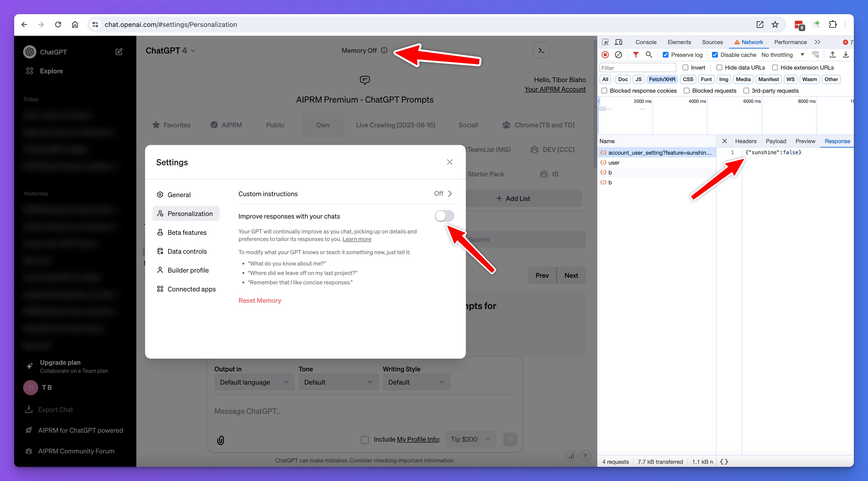
Task: Close the Settings dialog
Action: pyautogui.click(x=450, y=162)
